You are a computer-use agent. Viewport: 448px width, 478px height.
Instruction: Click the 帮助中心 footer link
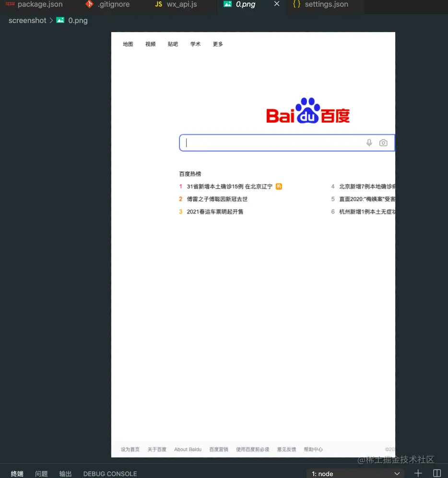(x=313, y=449)
